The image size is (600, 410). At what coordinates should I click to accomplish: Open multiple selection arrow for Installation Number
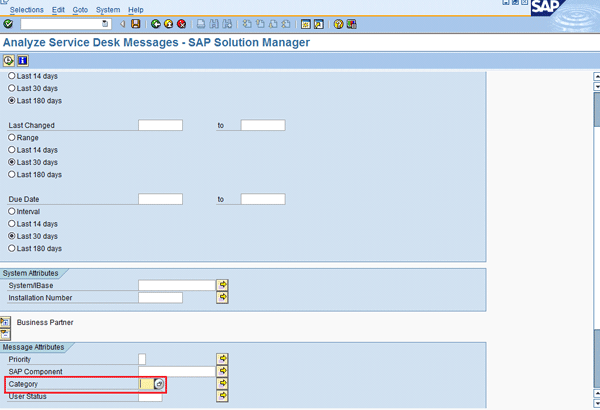222,297
